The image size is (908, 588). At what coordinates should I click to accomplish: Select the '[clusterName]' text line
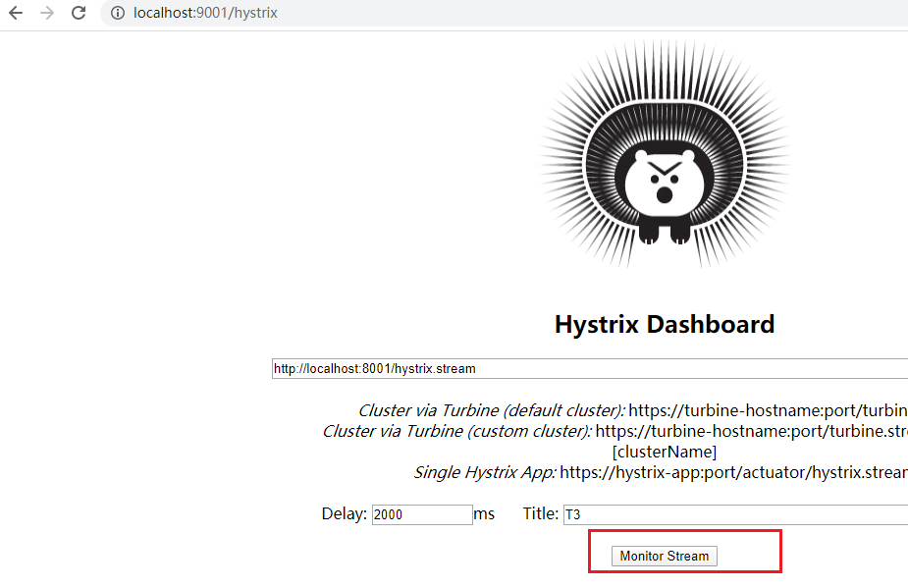[x=665, y=452]
